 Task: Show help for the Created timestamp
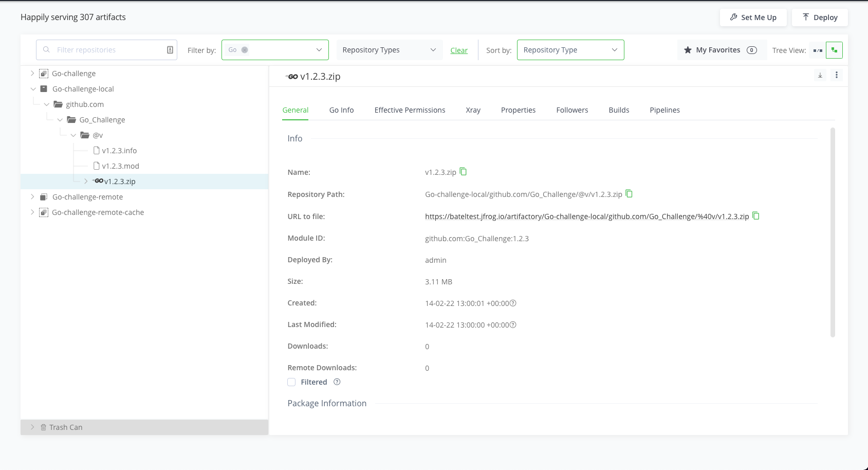tap(513, 303)
